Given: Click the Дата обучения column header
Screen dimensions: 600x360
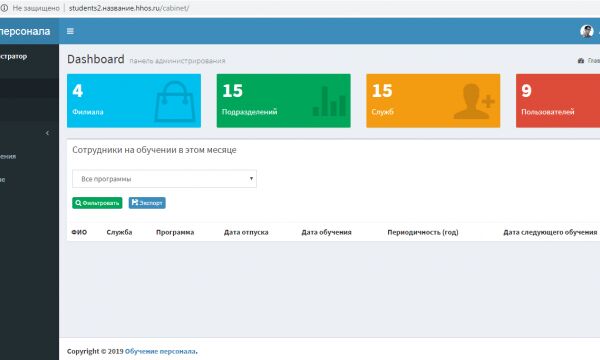Looking at the screenshot, I should 326,232.
